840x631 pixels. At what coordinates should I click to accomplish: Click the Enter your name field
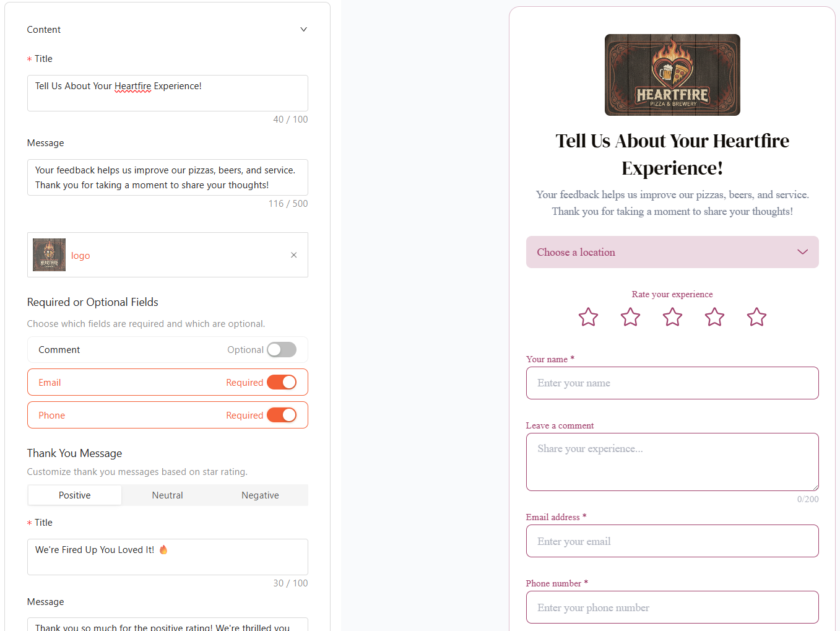pos(672,383)
